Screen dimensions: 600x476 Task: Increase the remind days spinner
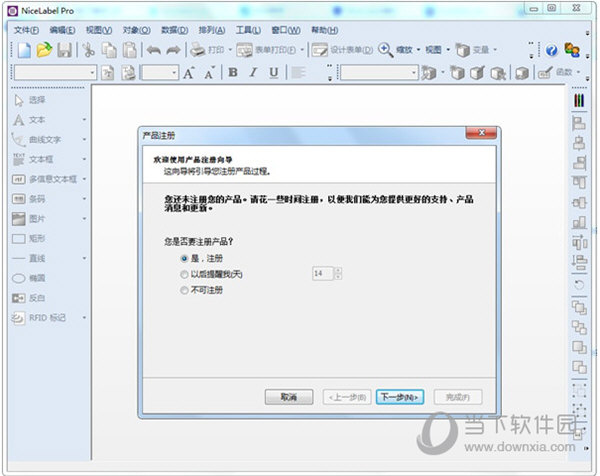coord(338,271)
